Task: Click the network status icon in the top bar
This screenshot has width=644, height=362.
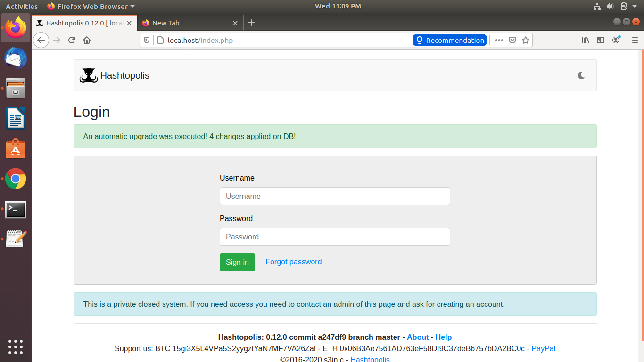Action: 597,6
